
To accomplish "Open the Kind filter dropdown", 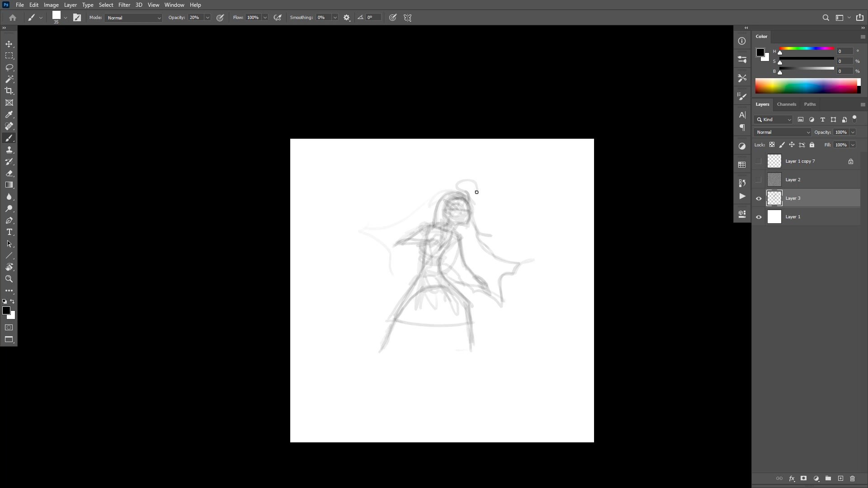I will [x=774, y=120].
